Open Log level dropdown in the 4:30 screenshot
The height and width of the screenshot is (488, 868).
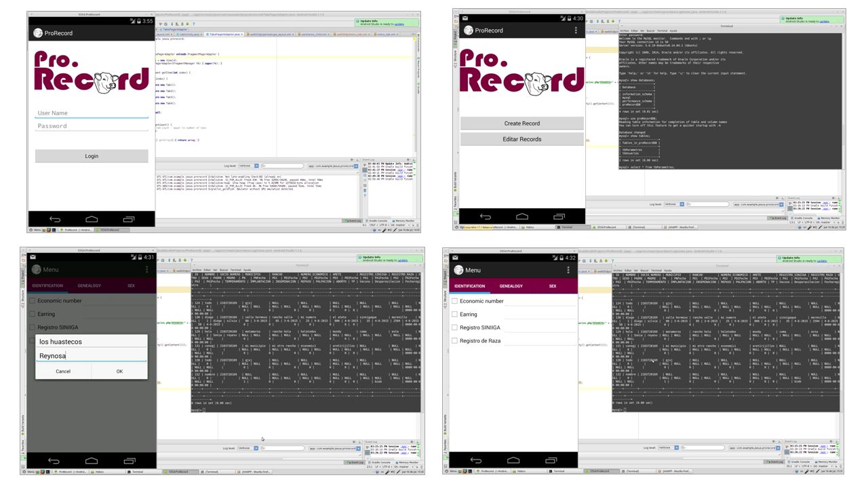(x=675, y=203)
